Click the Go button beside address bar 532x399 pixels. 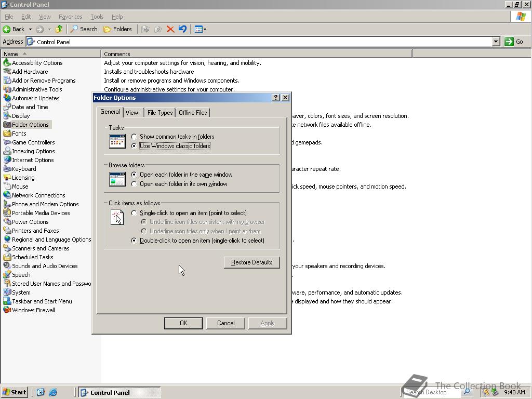point(514,42)
